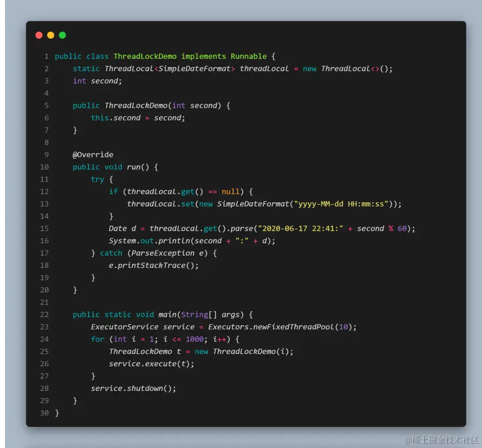Click threadLocal.set on line 13
Screen dimensions: 482x448
[161, 204]
